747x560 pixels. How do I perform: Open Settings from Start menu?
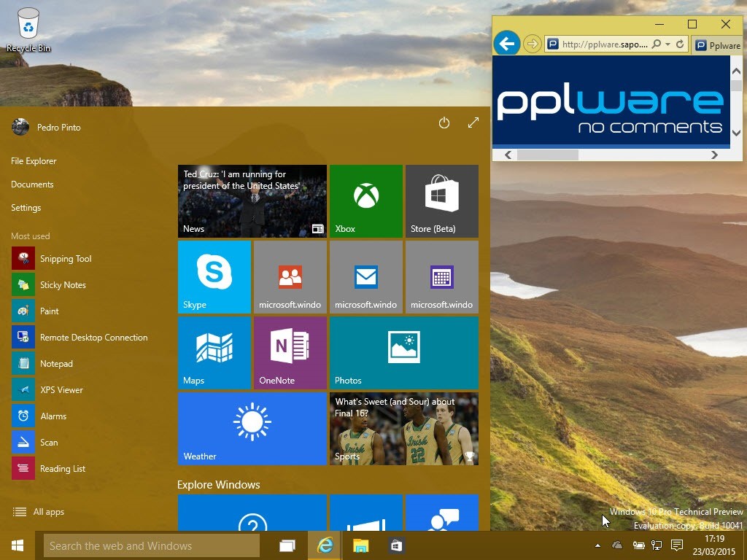pos(26,208)
